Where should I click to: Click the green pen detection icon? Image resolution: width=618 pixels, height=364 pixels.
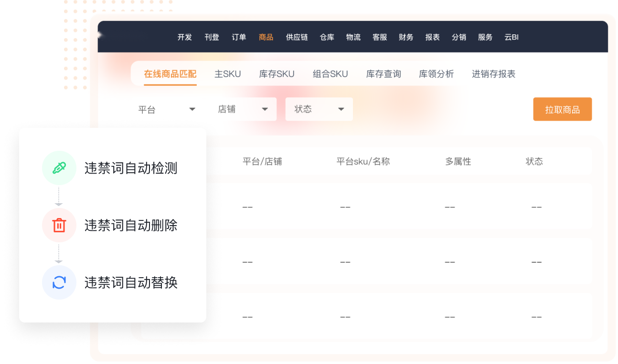coord(59,168)
